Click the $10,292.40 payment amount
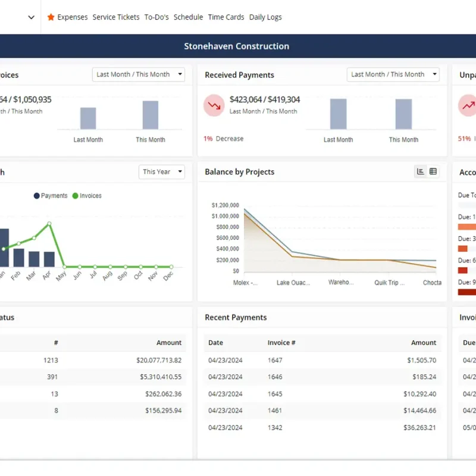Viewport: 476px width, 476px height. (420, 394)
